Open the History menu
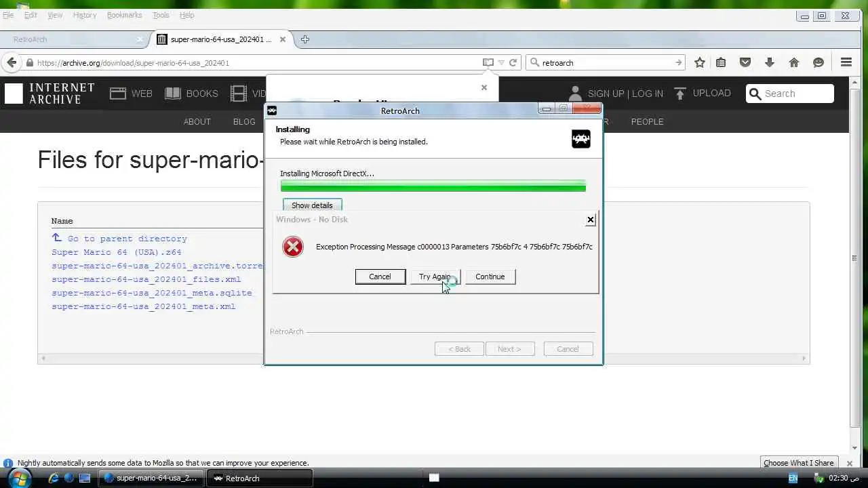 [x=85, y=15]
